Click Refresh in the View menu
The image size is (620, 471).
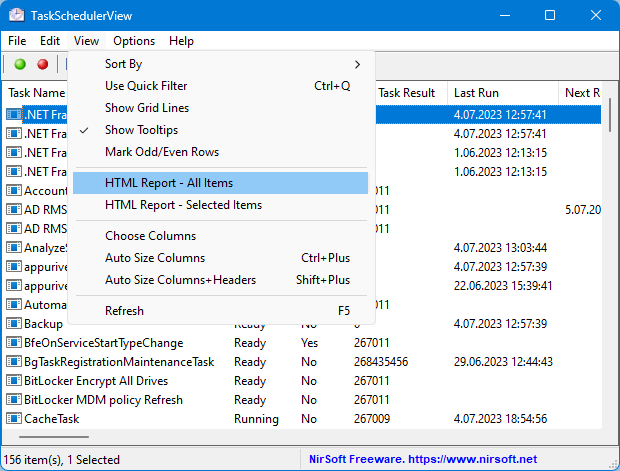221,311
